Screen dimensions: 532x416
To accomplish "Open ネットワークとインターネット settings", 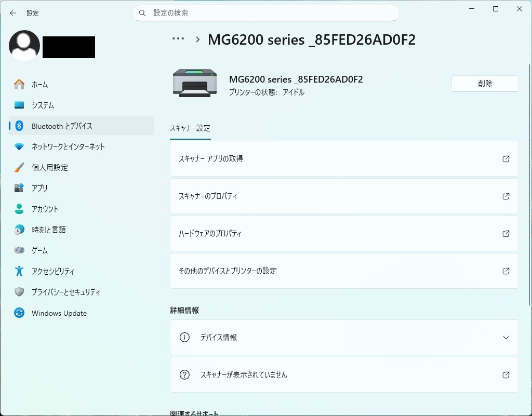I will pyautogui.click(x=82, y=147).
